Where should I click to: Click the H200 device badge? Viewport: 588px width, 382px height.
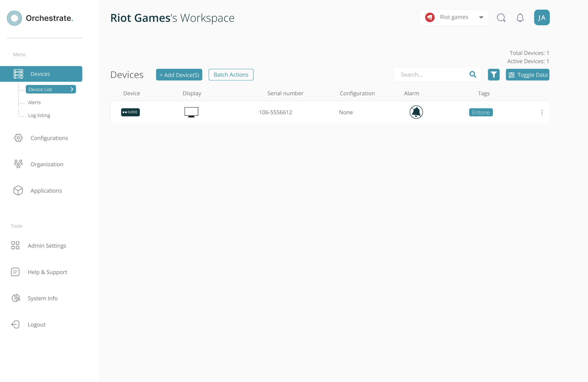(x=130, y=112)
